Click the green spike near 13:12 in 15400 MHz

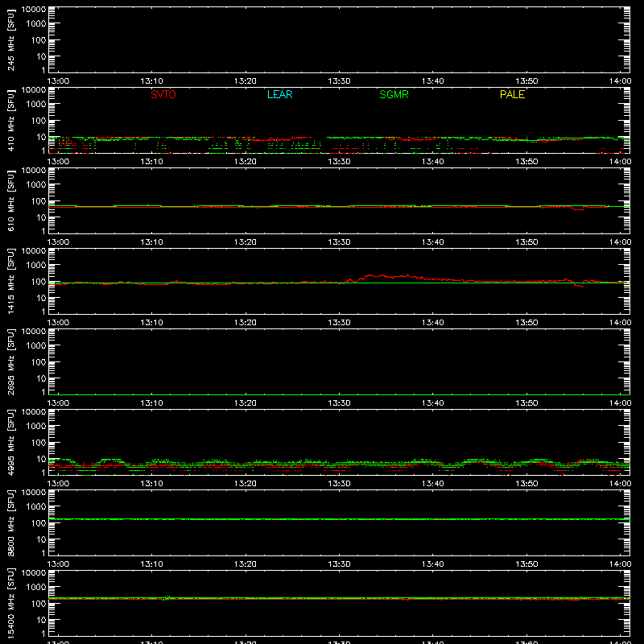point(167,598)
